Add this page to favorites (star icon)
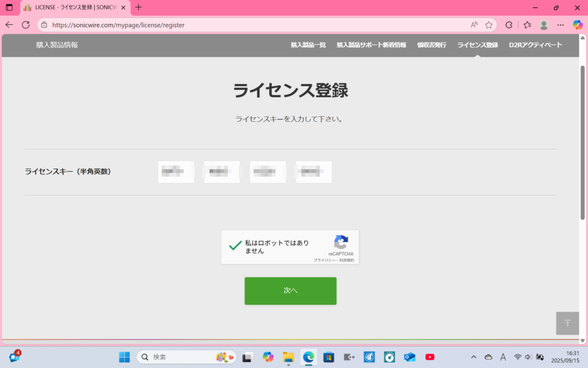 coord(489,25)
